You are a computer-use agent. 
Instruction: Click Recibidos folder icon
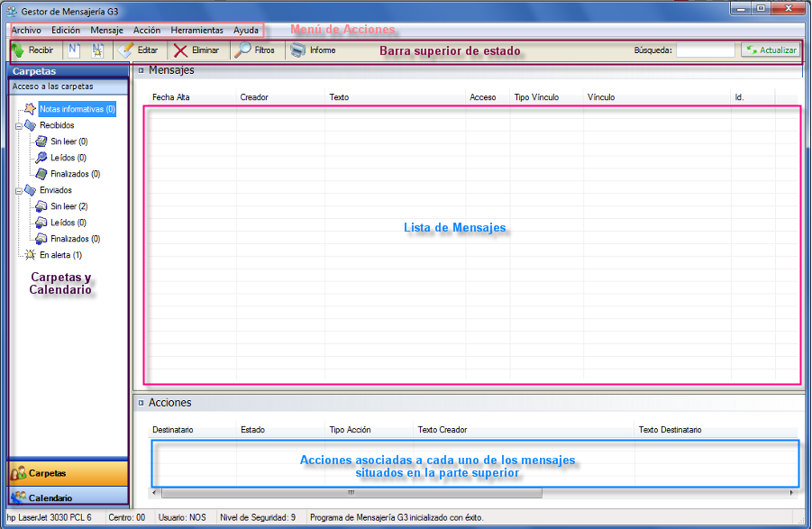pyautogui.click(x=30, y=125)
